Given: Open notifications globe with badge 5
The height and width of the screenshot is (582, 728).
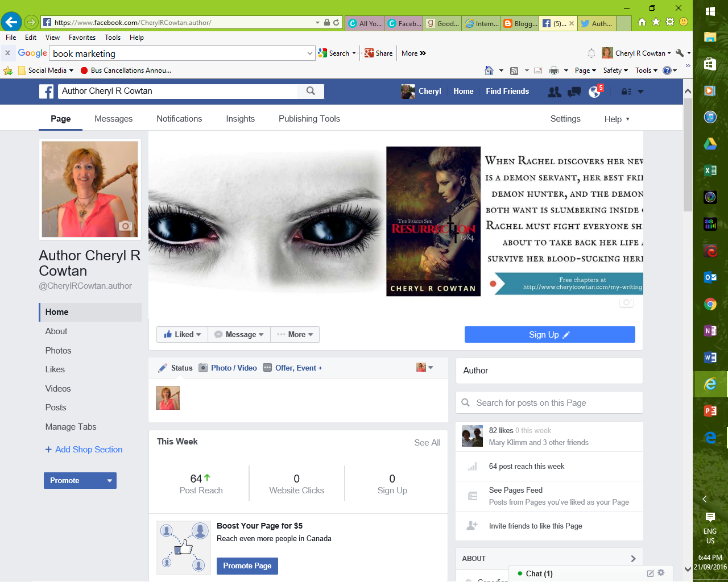Looking at the screenshot, I should [594, 92].
